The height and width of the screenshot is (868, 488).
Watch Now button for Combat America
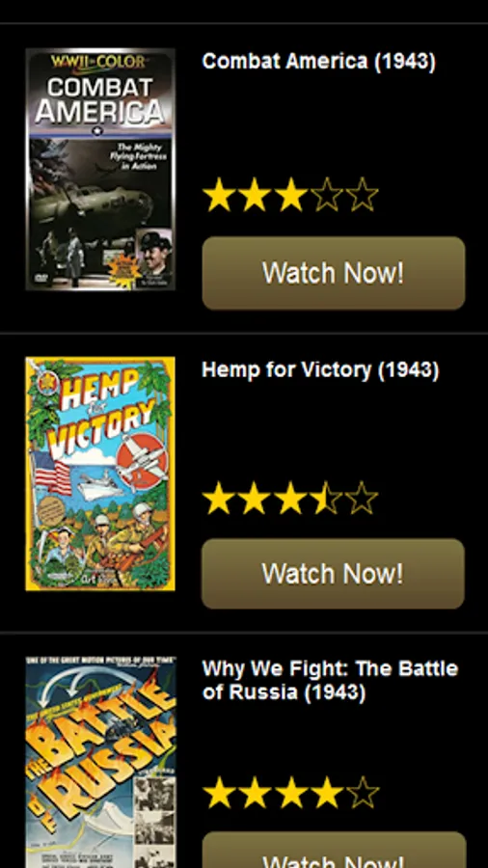point(334,273)
